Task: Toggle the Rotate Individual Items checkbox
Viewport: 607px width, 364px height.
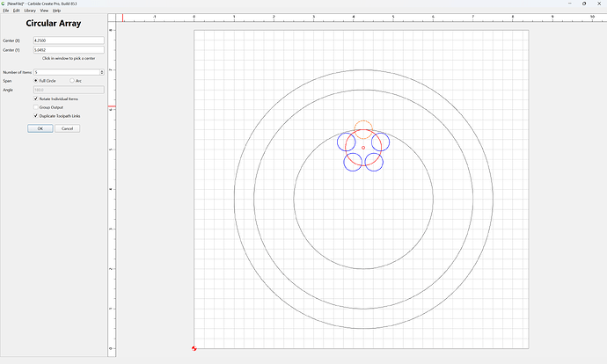Action: pyautogui.click(x=35, y=99)
